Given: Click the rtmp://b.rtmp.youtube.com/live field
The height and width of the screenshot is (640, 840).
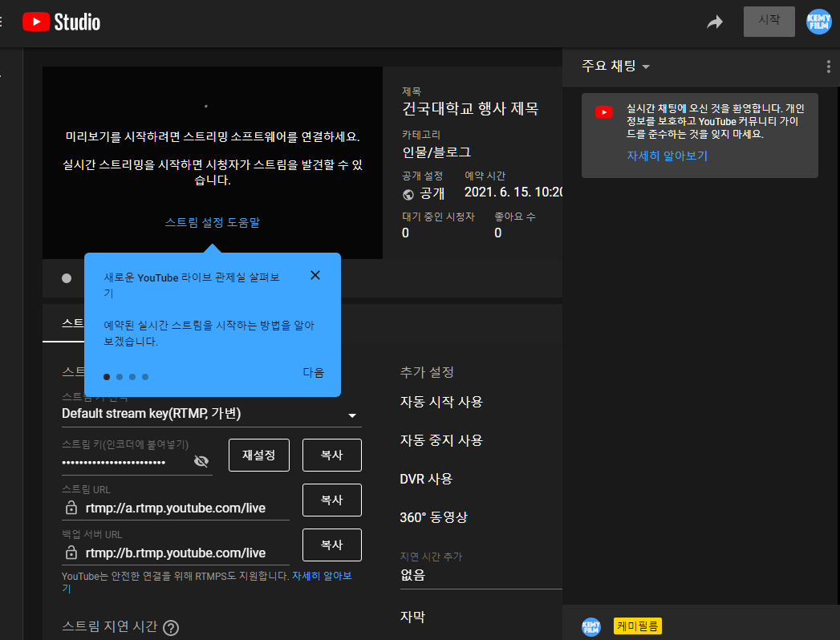Looking at the screenshot, I should tap(176, 553).
